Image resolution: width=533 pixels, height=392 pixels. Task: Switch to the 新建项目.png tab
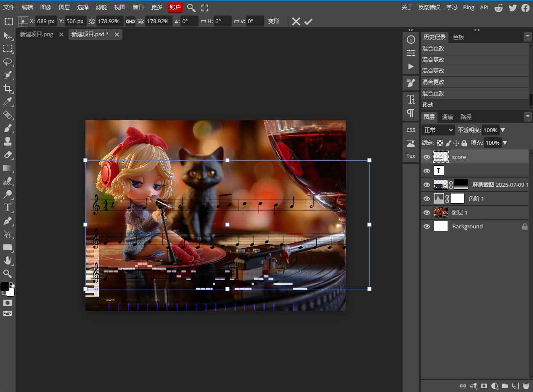point(37,34)
